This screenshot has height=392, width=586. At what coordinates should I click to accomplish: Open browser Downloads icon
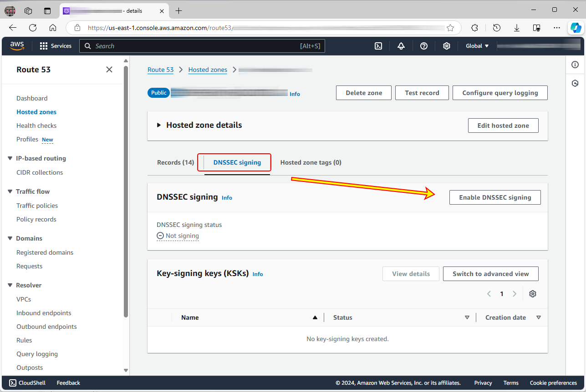[x=516, y=28]
